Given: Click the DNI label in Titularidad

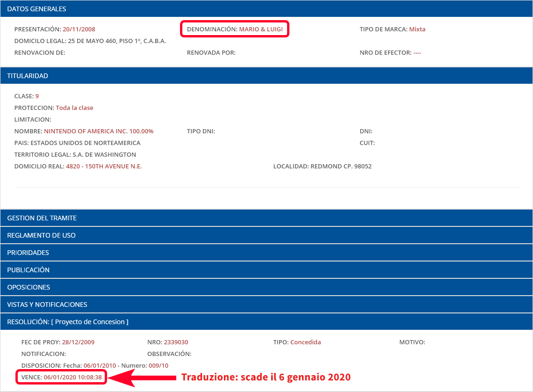Looking at the screenshot, I should pos(366,131).
